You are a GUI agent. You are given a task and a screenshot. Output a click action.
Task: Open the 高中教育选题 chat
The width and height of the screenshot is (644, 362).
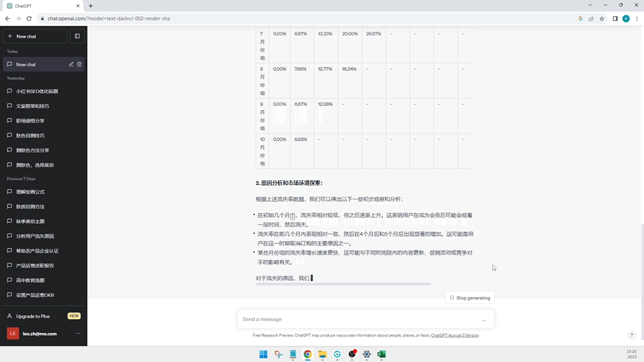(x=44, y=280)
